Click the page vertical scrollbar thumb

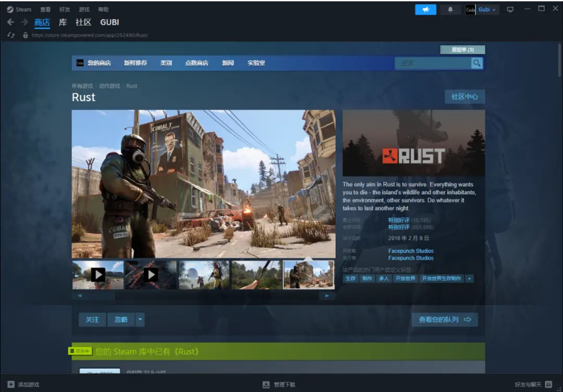pyautogui.click(x=559, y=59)
